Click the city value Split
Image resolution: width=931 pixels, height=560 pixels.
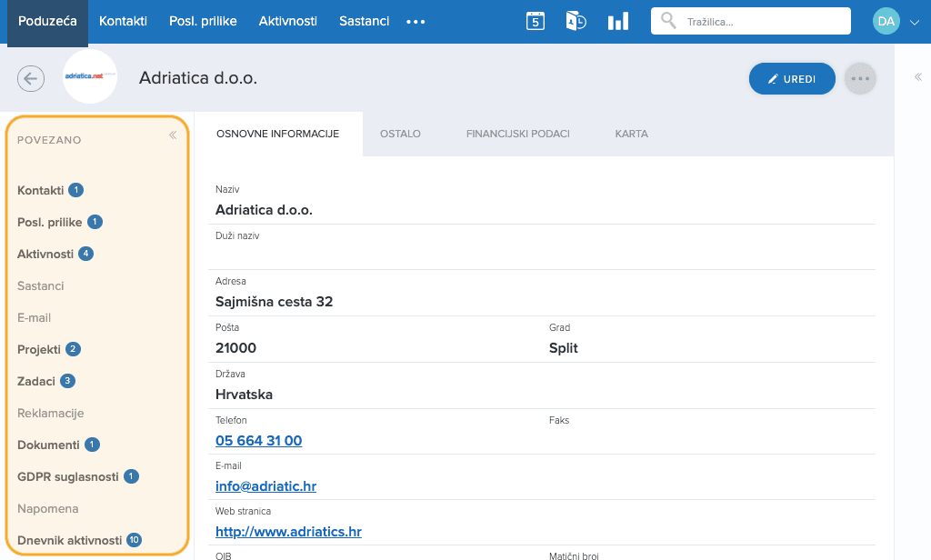(x=563, y=348)
